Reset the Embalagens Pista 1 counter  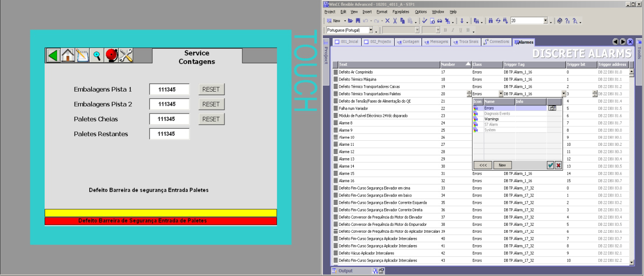tap(211, 90)
